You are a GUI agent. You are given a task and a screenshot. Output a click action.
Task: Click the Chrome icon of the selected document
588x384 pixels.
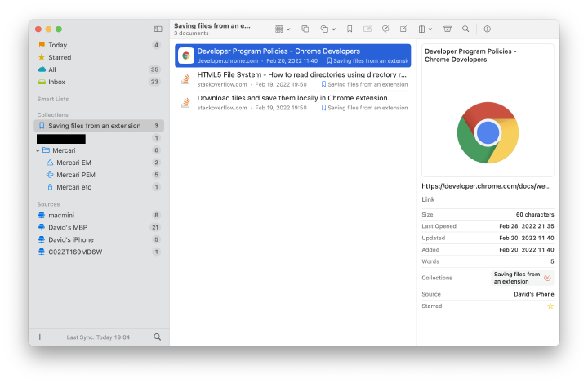(186, 56)
